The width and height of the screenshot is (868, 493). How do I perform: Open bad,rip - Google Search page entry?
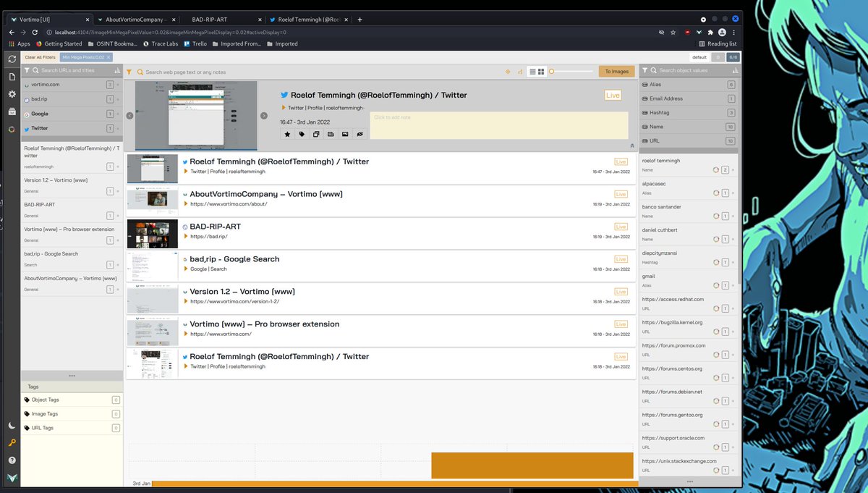pos(381,266)
